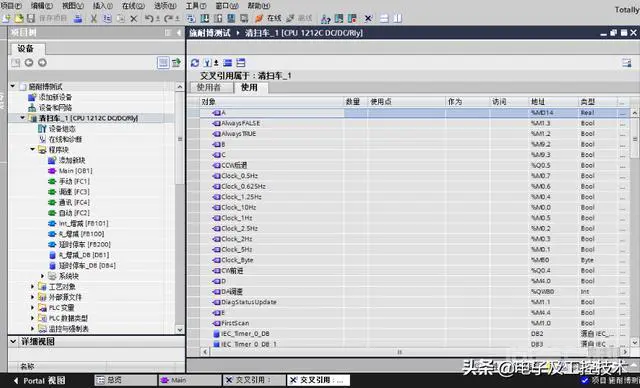Expand the 外部源文件 folder
The height and width of the screenshot is (388, 640).
click(x=33, y=297)
